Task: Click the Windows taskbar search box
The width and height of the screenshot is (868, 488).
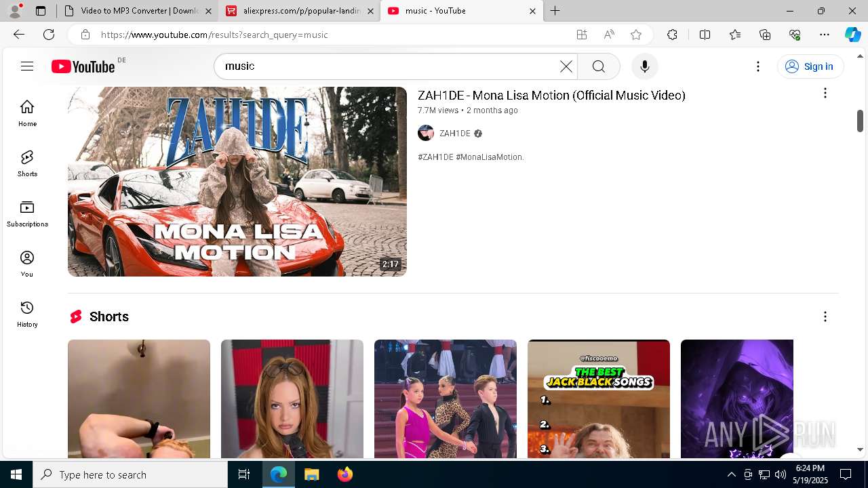Action: [130, 474]
